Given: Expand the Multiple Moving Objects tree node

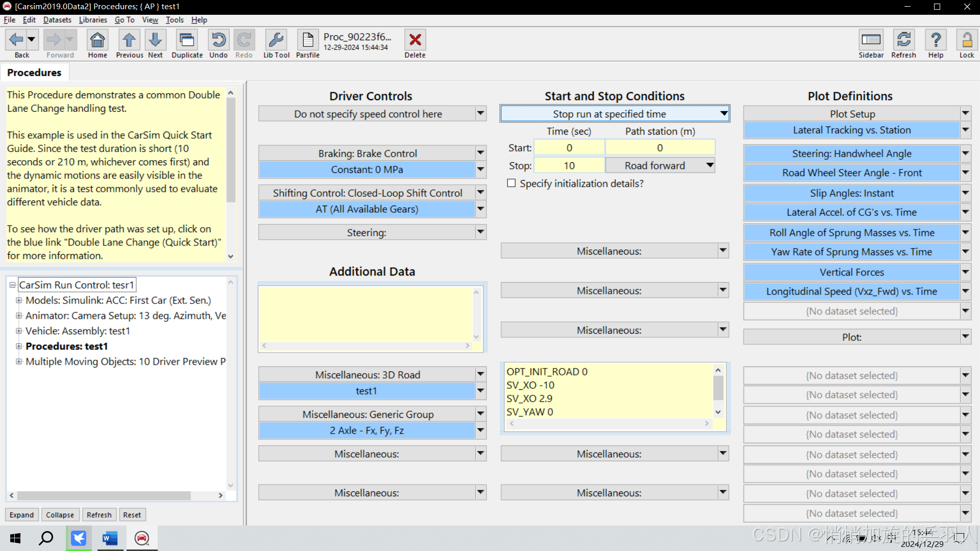Looking at the screenshot, I should click(19, 362).
